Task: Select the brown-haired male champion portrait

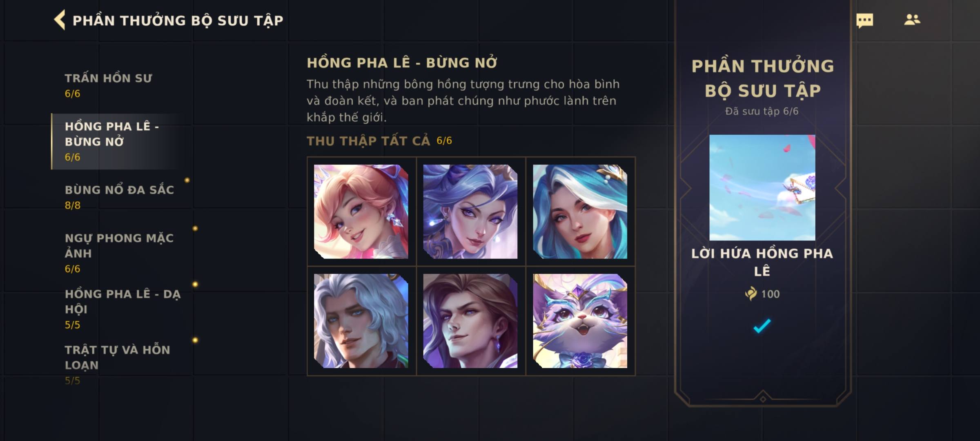Action: point(470,321)
